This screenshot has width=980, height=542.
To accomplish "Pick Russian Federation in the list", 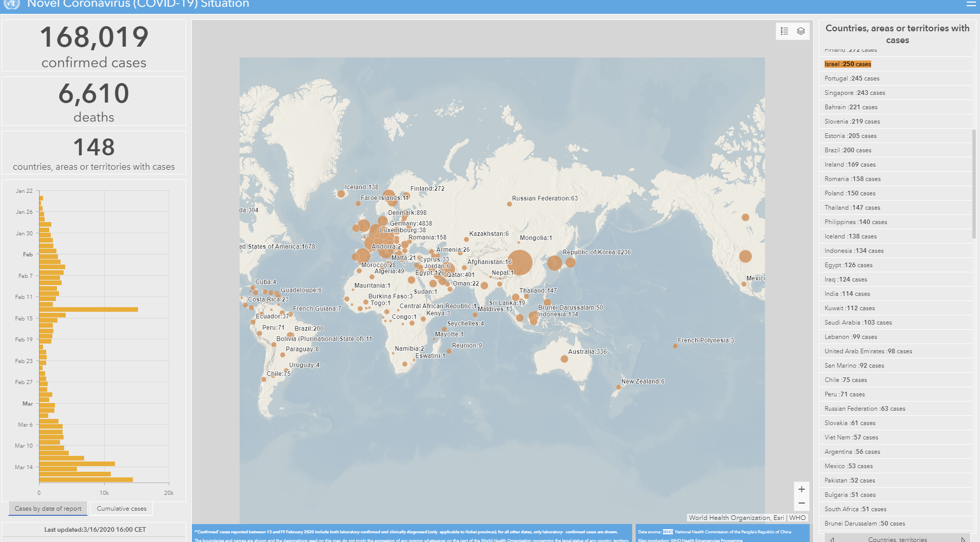I will point(865,409).
